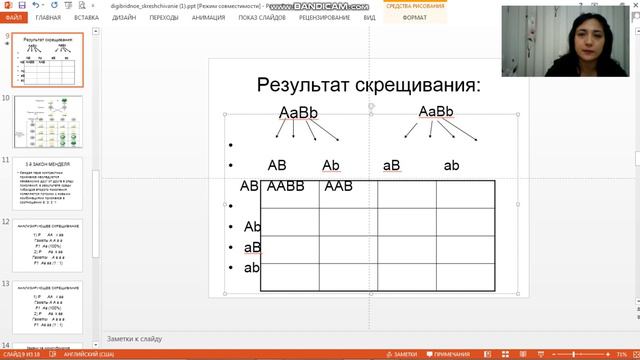Open the Customize Quick Access Toolbar dropdown

tap(93, 6)
